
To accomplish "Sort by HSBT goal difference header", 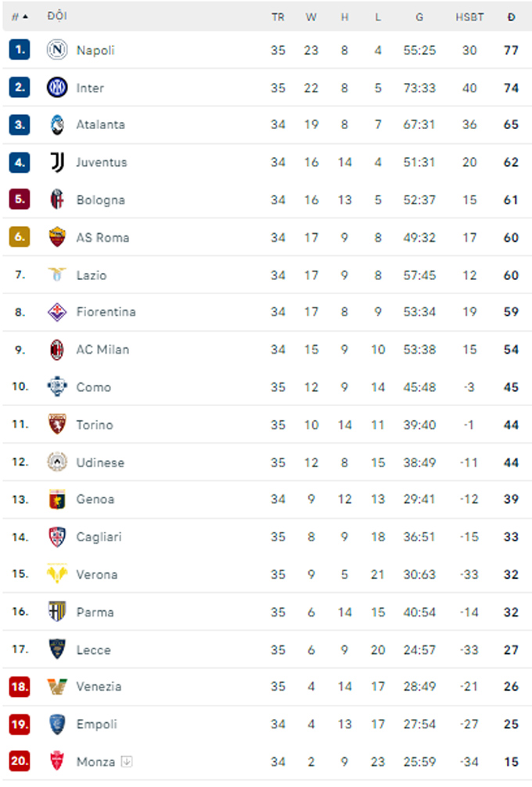I will pyautogui.click(x=469, y=17).
